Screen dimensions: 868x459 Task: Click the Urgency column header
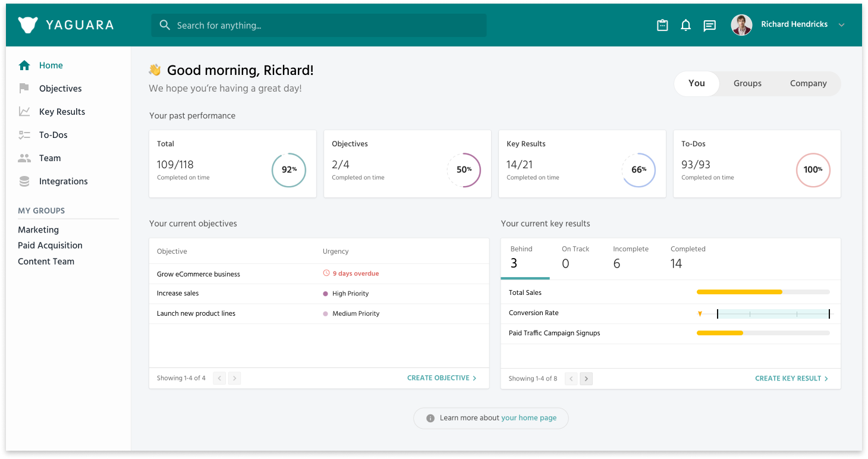336,251
